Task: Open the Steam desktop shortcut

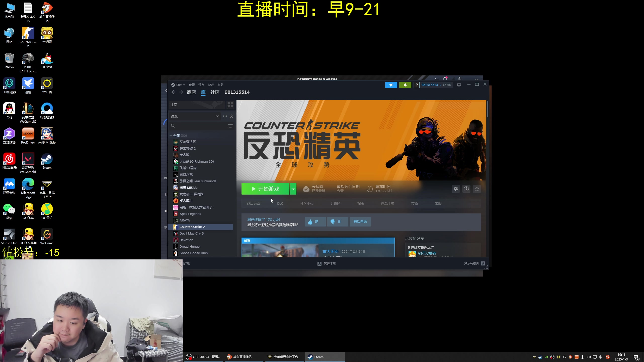Action: click(x=47, y=161)
